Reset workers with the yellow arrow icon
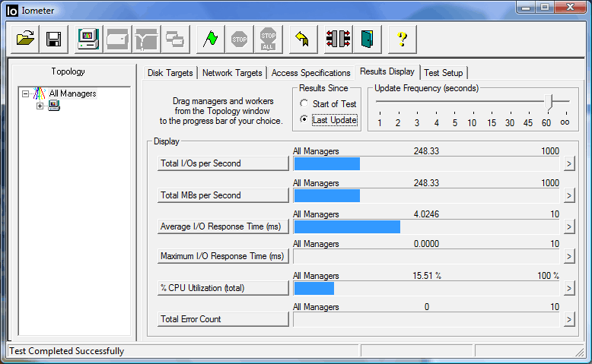The height and width of the screenshot is (364, 592). tap(303, 39)
